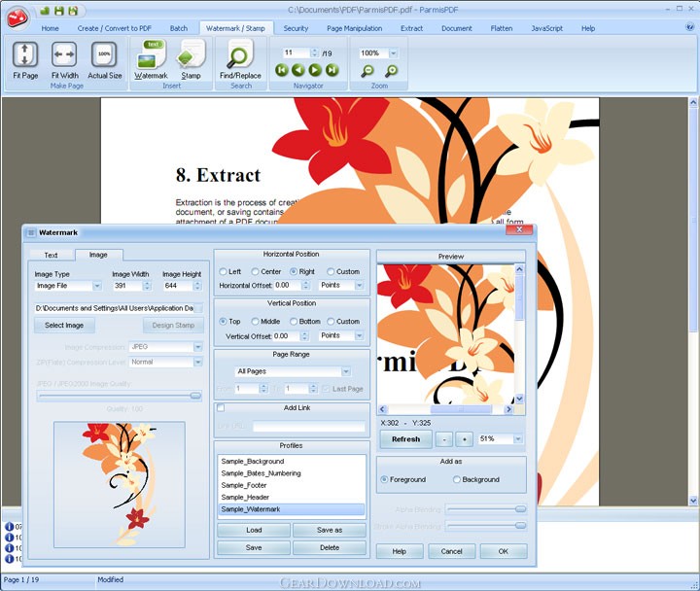Open the preview zoom 51% dropdown

[x=518, y=438]
